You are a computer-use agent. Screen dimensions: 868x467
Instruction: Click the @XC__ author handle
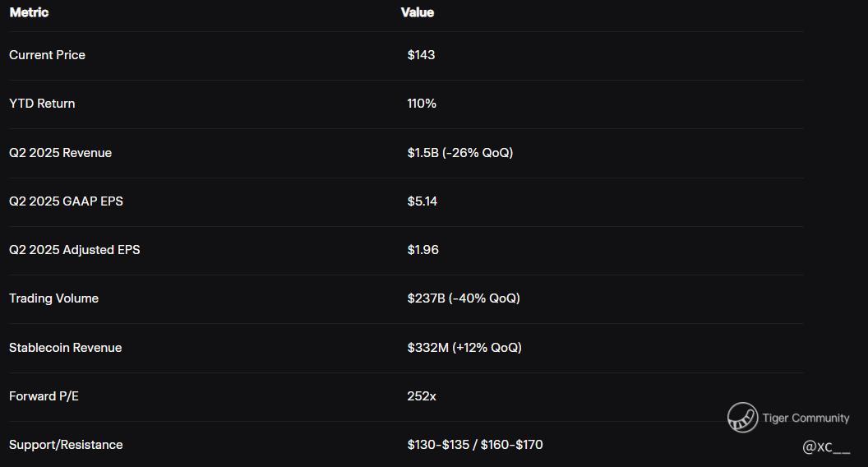click(x=826, y=447)
